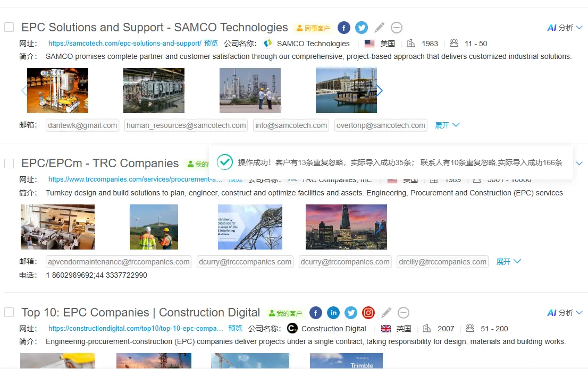Click the US flag icon for SAMCO
The image size is (588, 369).
tap(369, 44)
